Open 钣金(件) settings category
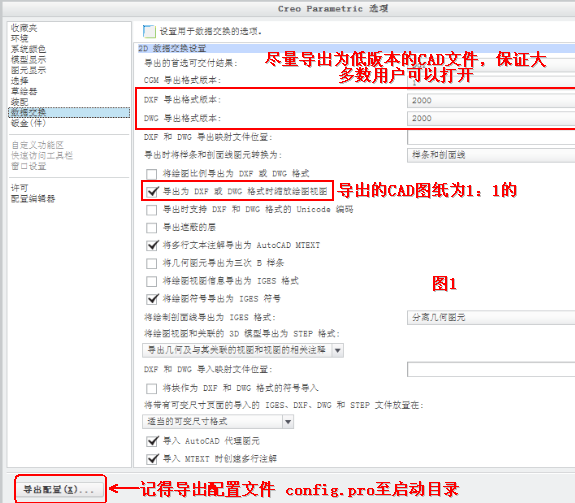The height and width of the screenshot is (503, 575). pyautogui.click(x=28, y=123)
